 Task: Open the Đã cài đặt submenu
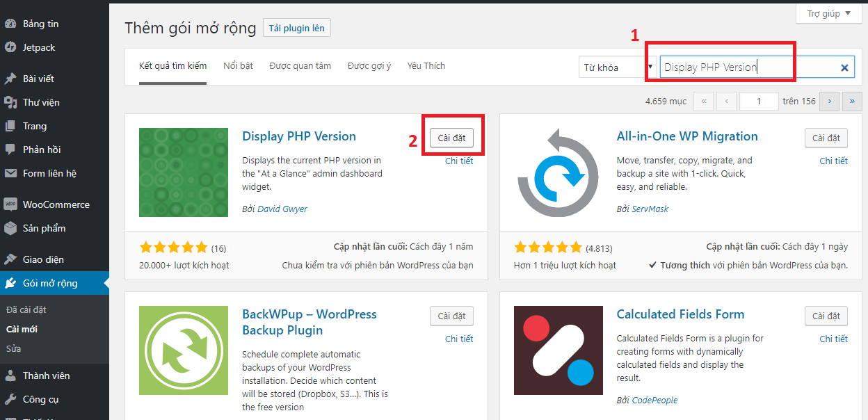[x=26, y=309]
